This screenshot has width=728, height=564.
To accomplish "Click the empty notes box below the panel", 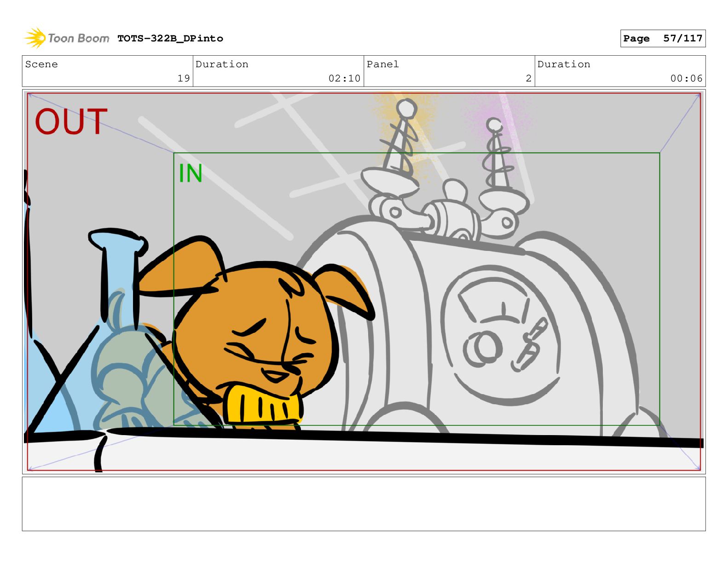I will 364,504.
